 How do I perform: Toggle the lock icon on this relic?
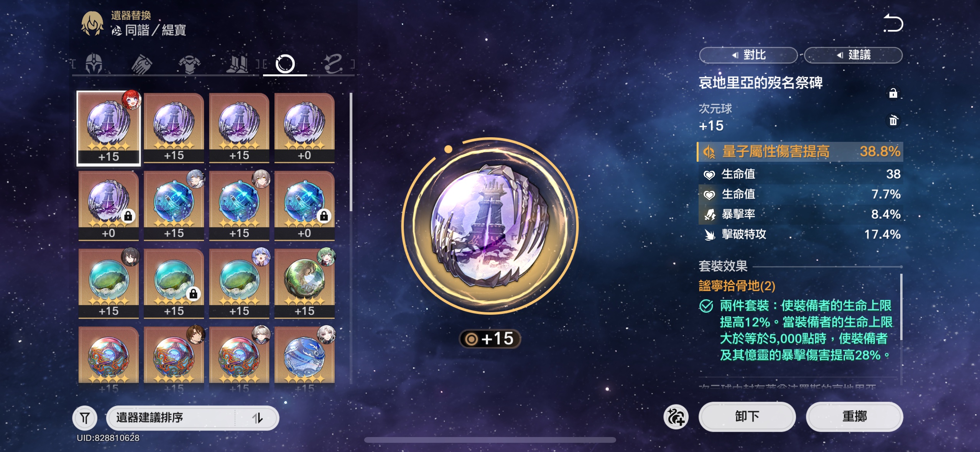(x=893, y=93)
